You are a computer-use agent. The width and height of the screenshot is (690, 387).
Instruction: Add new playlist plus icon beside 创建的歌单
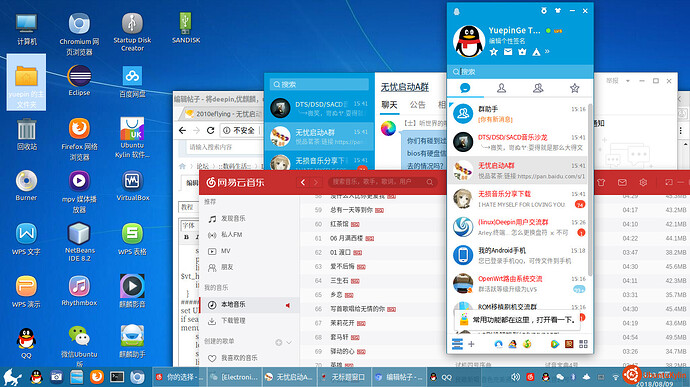279,342
